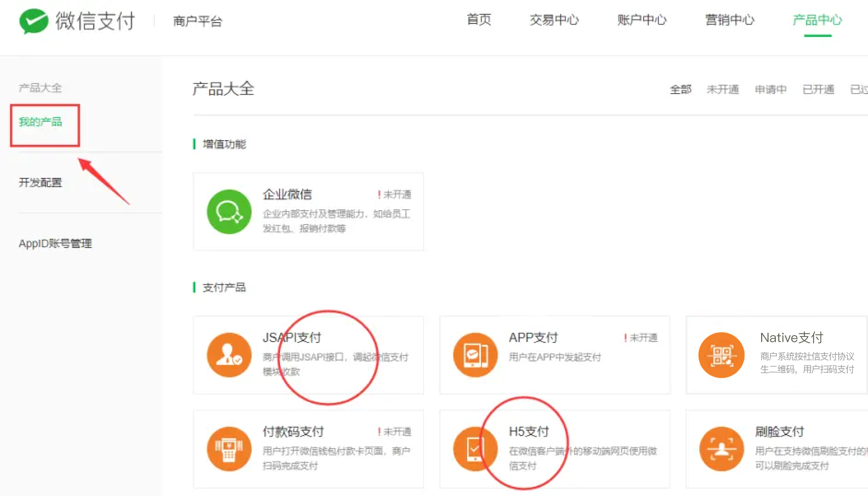Filter products by 申请中
868x496 pixels.
[x=771, y=89]
